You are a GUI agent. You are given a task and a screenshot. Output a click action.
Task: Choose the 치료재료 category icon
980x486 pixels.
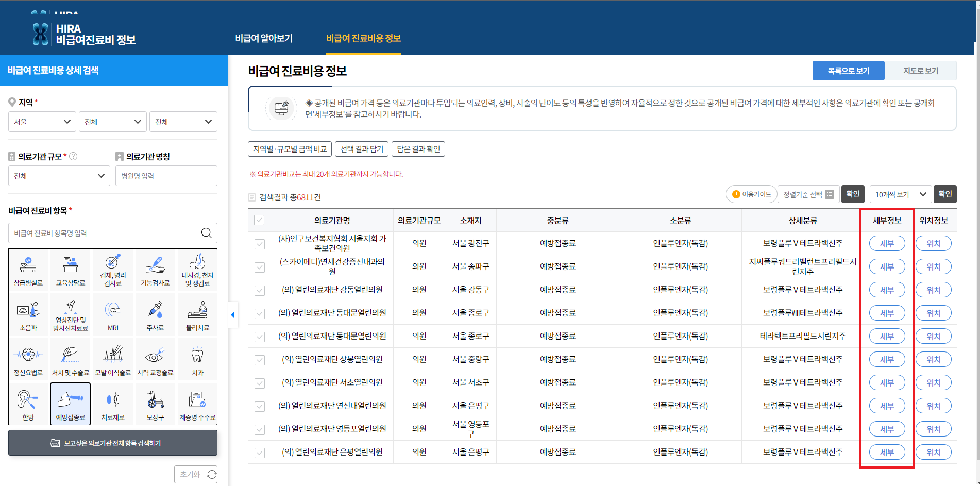(113, 405)
